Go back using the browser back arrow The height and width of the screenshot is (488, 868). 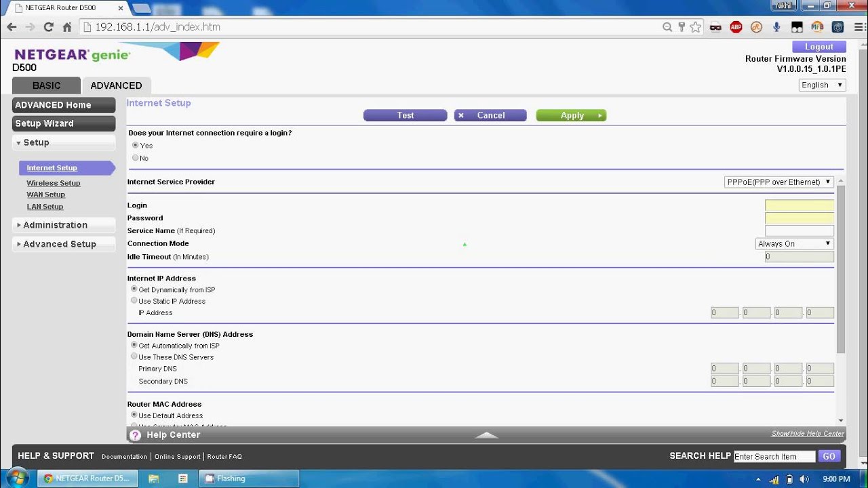[x=12, y=27]
